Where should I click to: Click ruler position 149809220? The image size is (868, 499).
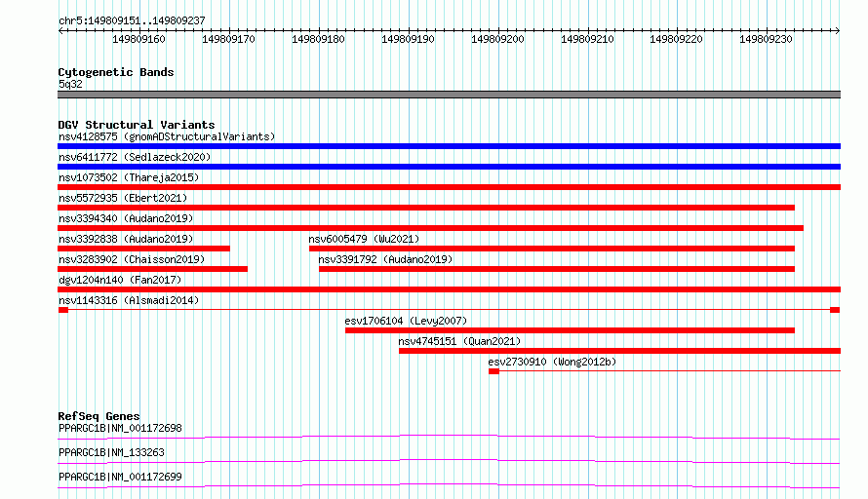(x=676, y=39)
